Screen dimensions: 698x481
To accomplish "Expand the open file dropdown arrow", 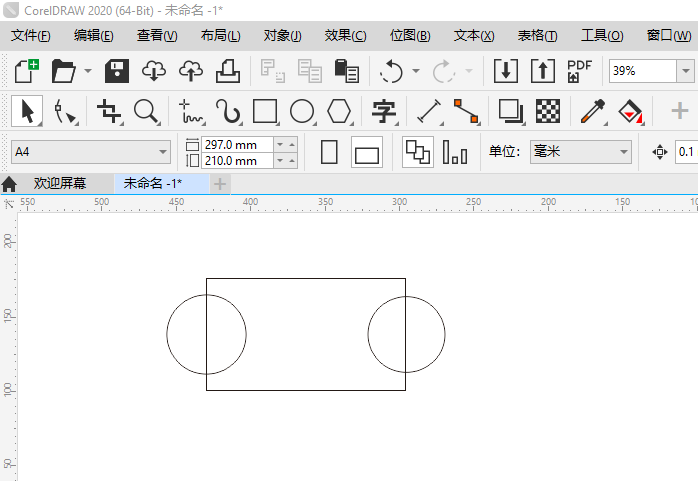I will click(x=88, y=71).
